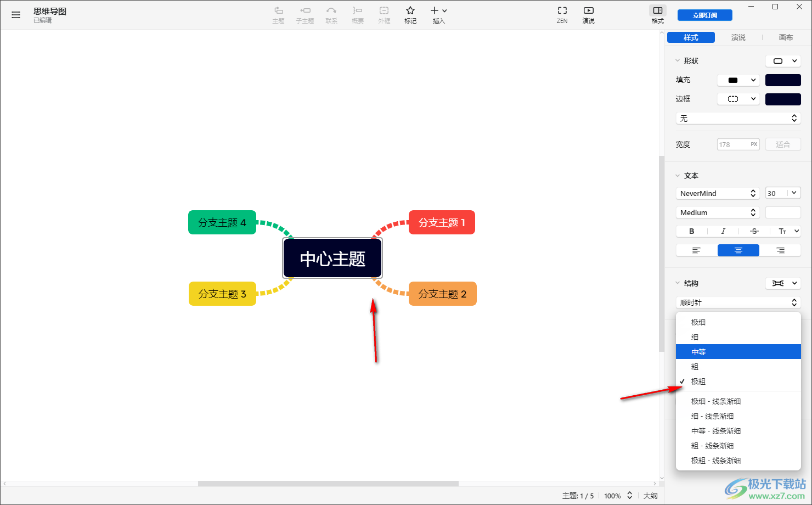The width and height of the screenshot is (812, 505).
Task: Select the 中心主题 central topic node
Action: tap(332, 258)
